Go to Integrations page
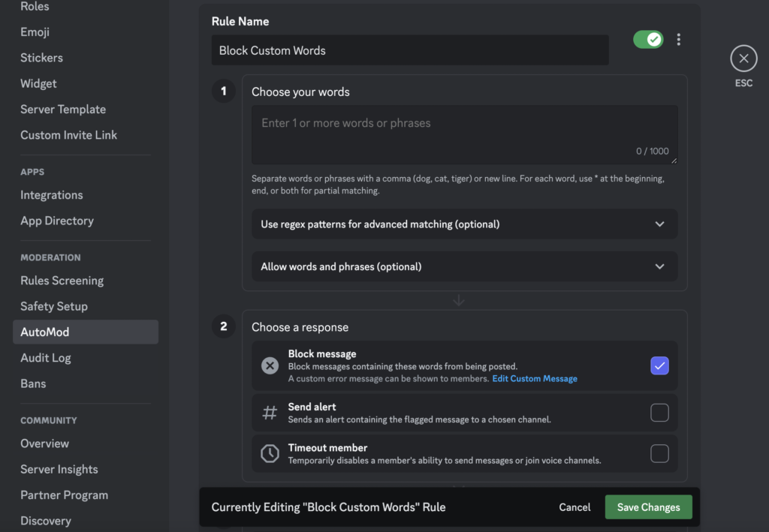The image size is (769, 532). tap(52, 195)
